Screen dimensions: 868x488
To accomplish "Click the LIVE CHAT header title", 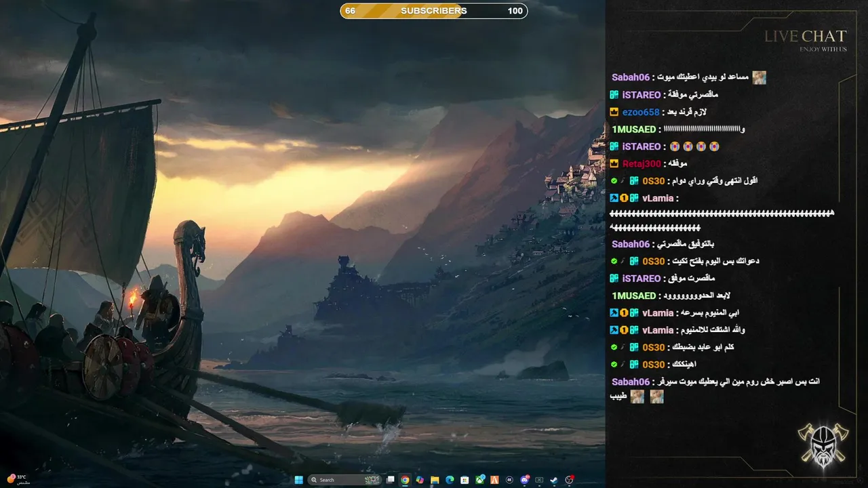I will 806,37.
